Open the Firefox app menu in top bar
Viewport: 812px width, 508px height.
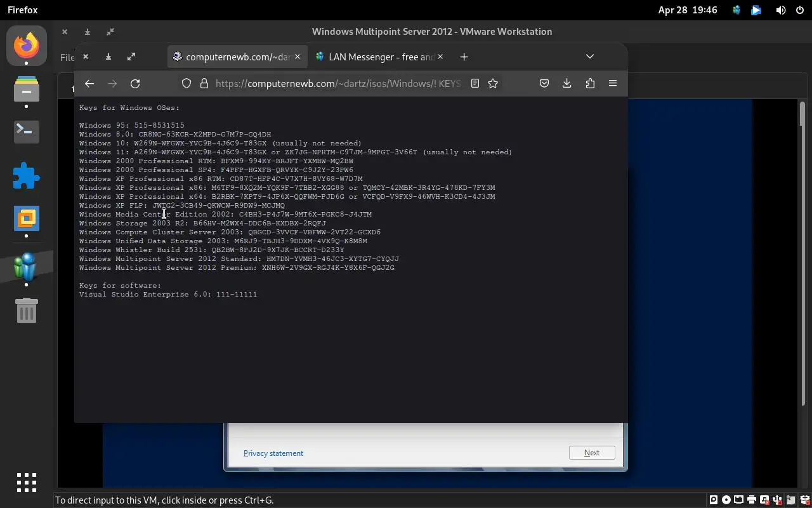(23, 10)
